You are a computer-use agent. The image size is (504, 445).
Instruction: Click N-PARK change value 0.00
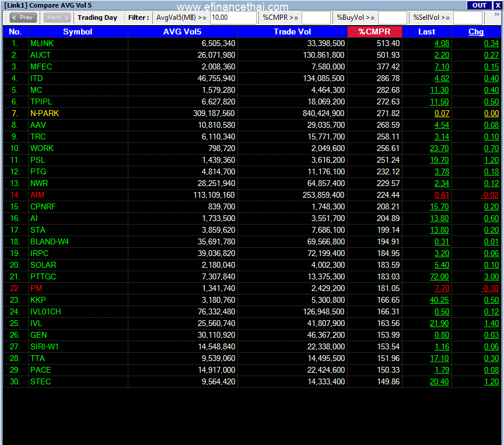(x=492, y=113)
